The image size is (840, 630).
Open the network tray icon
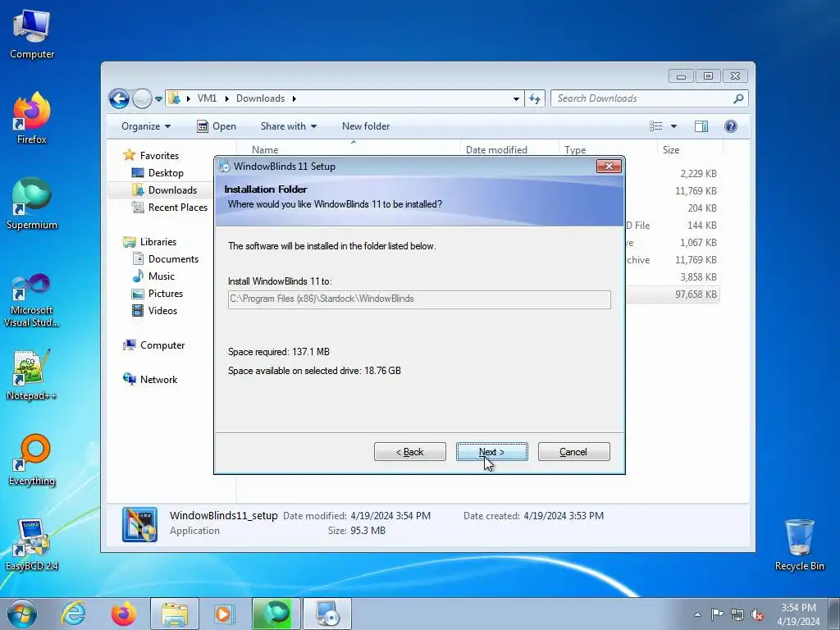(x=737, y=614)
